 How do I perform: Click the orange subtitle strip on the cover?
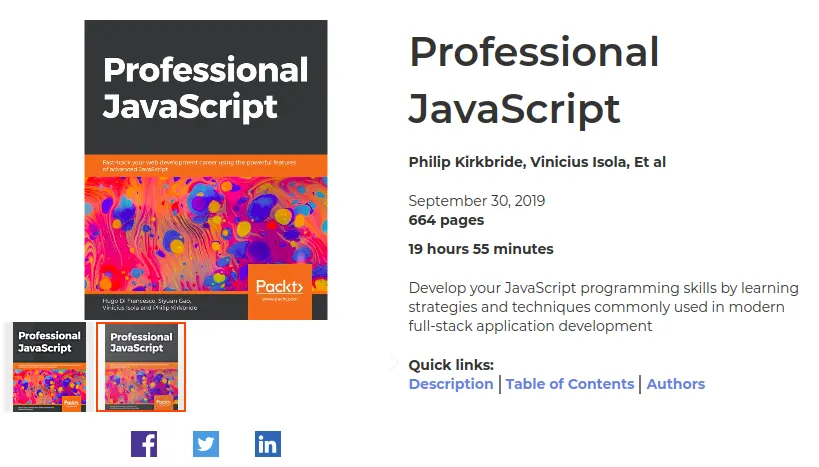[x=206, y=166]
